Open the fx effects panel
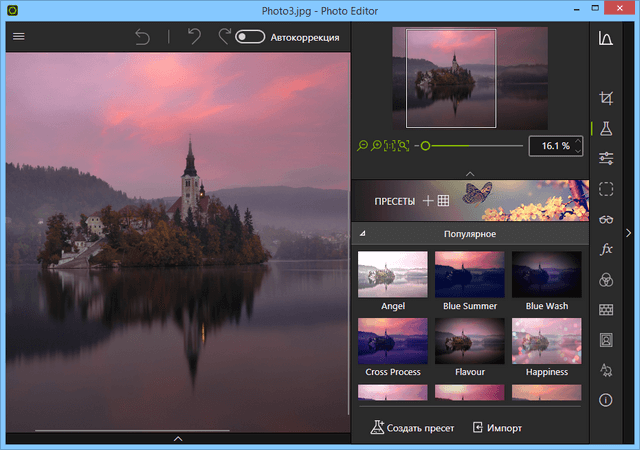The width and height of the screenshot is (640, 450). pyautogui.click(x=605, y=249)
